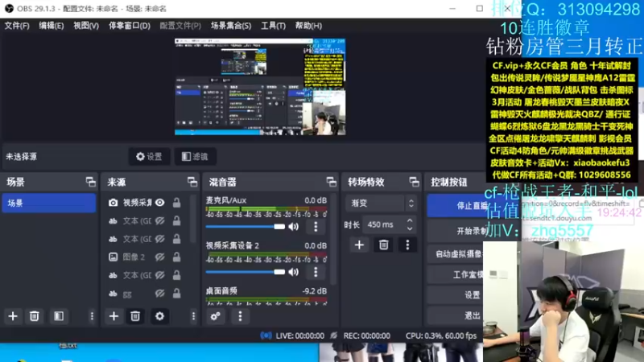Select the 场景 scene item
The image size is (644, 362).
pos(49,204)
